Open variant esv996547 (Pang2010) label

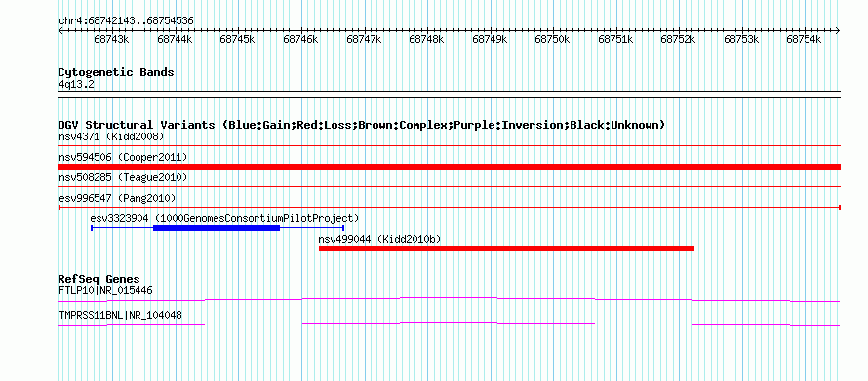point(117,198)
